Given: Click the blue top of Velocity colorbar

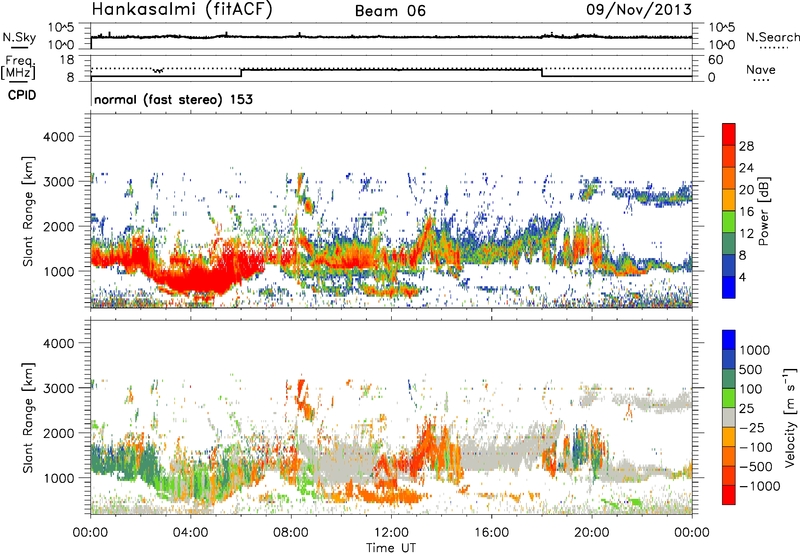Looking at the screenshot, I should [x=729, y=340].
